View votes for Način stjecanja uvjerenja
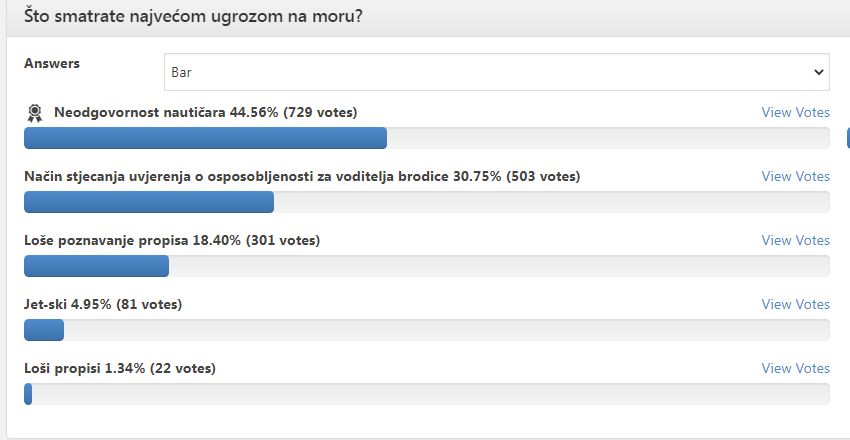850x440 pixels. (795, 176)
